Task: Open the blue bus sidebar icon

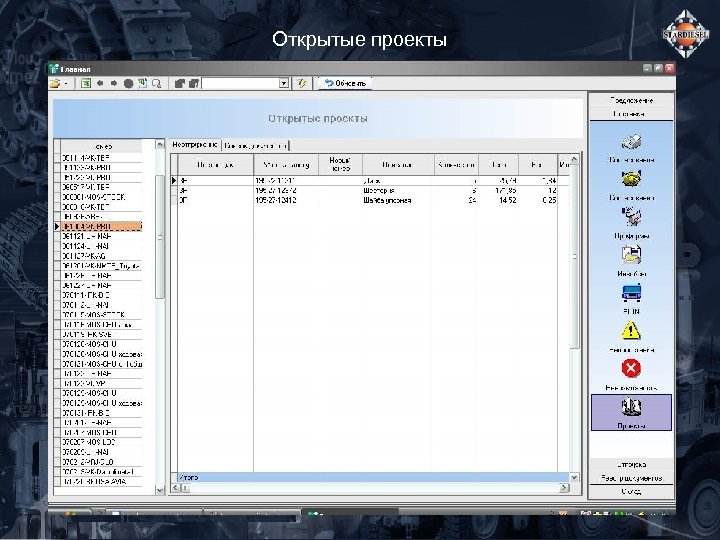Action: tap(631, 293)
